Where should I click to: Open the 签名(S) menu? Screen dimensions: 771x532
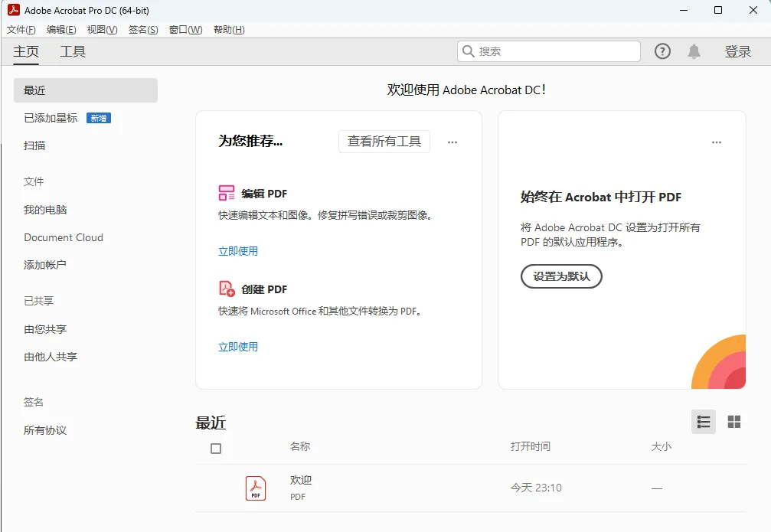click(x=143, y=30)
